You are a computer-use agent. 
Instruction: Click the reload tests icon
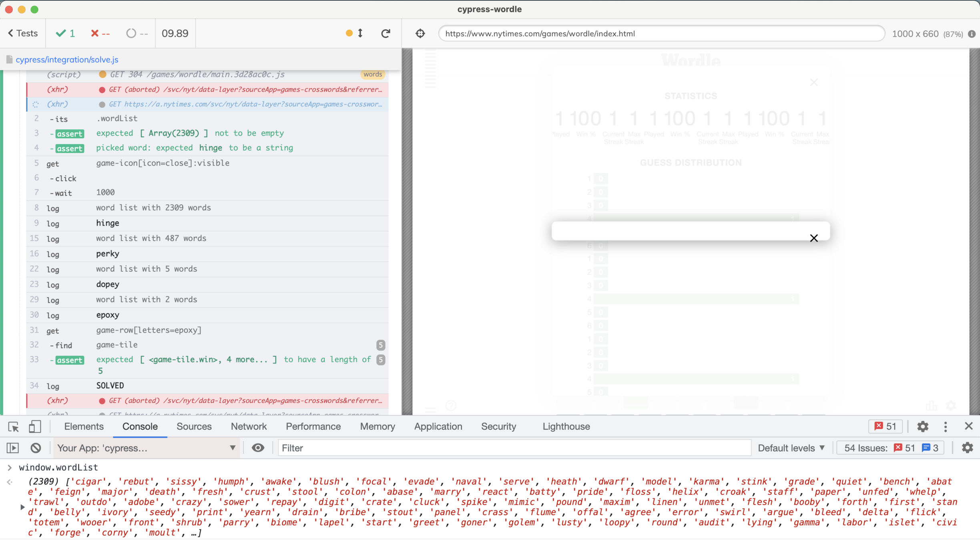385,34
